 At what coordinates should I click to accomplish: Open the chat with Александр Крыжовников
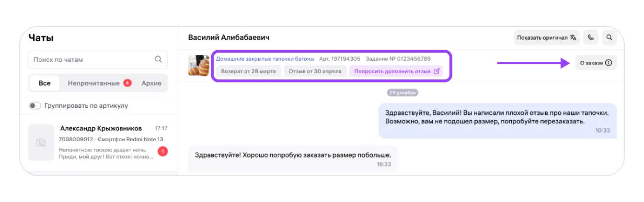pos(101,129)
